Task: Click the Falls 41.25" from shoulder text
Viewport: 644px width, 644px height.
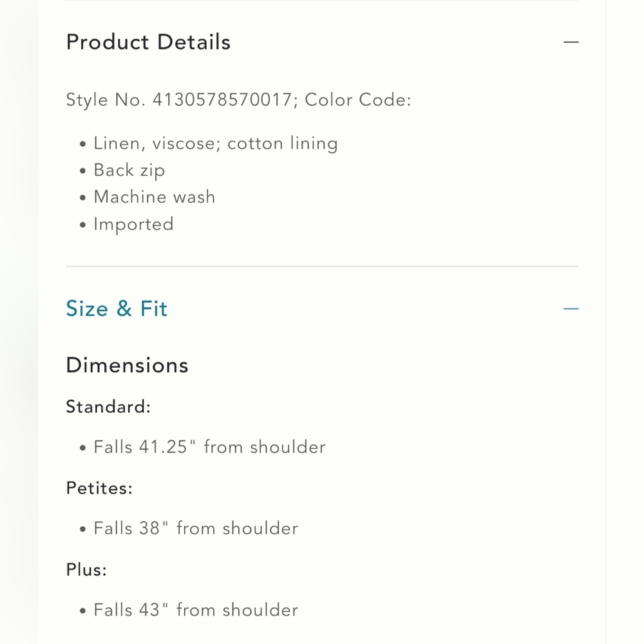Action: tap(209, 447)
